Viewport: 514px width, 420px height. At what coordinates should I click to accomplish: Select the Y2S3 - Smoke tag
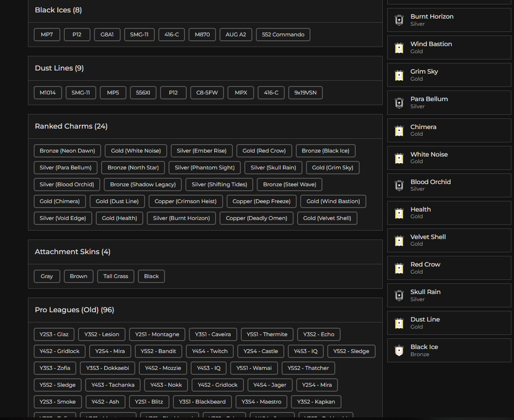pyautogui.click(x=58, y=402)
